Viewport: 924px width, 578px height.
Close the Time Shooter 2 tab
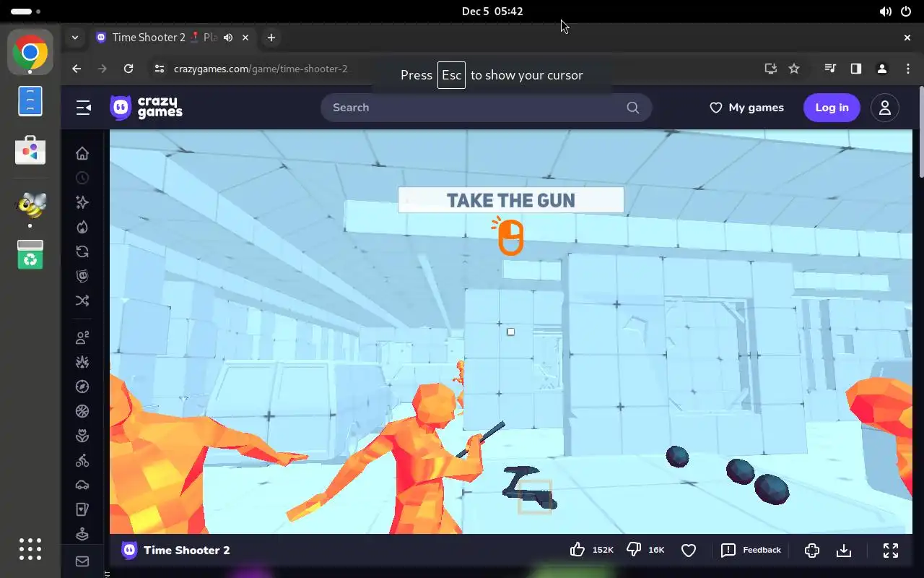click(x=246, y=38)
